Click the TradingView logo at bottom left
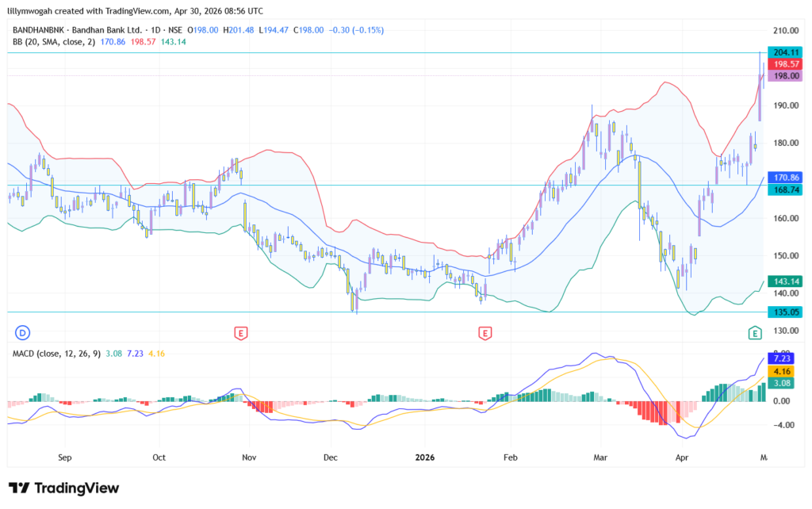812x509 pixels. (x=63, y=488)
